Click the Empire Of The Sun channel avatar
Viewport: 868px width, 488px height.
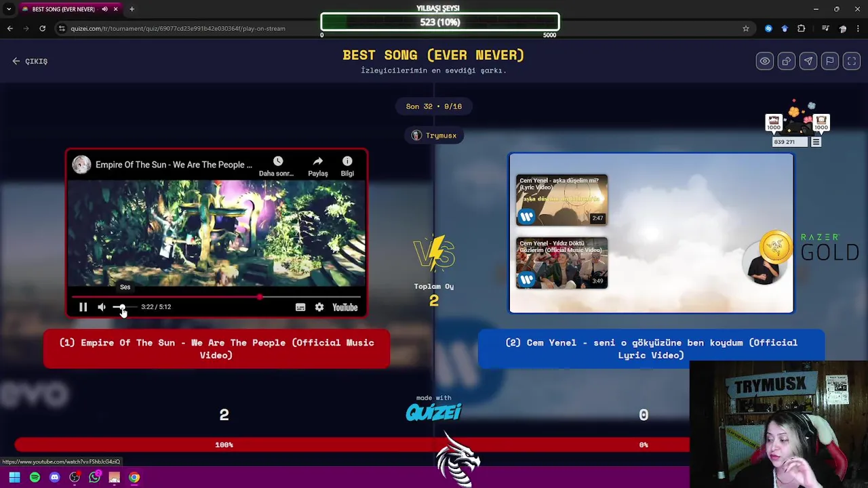(81, 165)
